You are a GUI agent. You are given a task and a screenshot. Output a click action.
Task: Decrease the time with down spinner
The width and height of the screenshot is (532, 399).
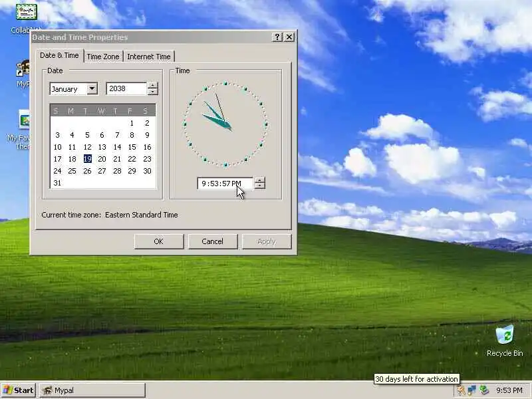point(259,186)
